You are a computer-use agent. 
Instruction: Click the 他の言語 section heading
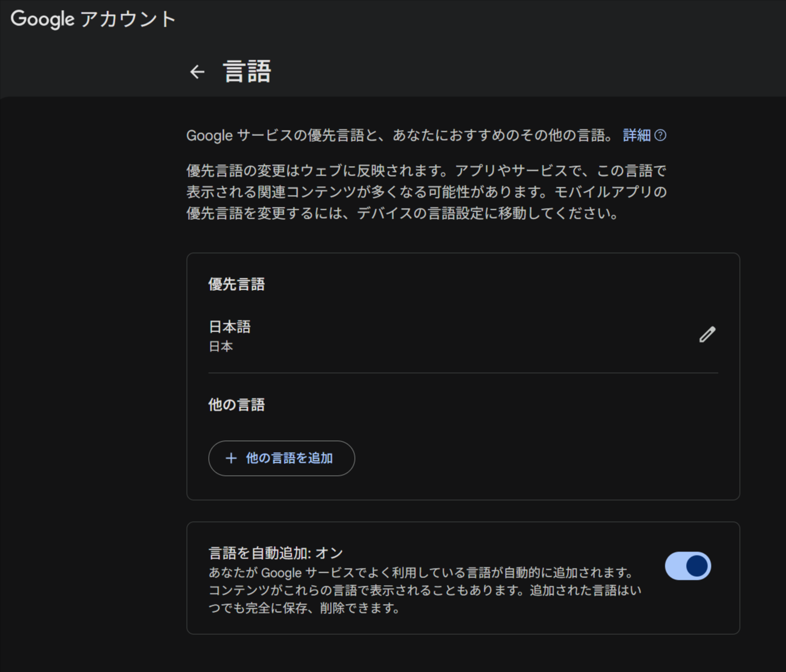click(x=237, y=405)
